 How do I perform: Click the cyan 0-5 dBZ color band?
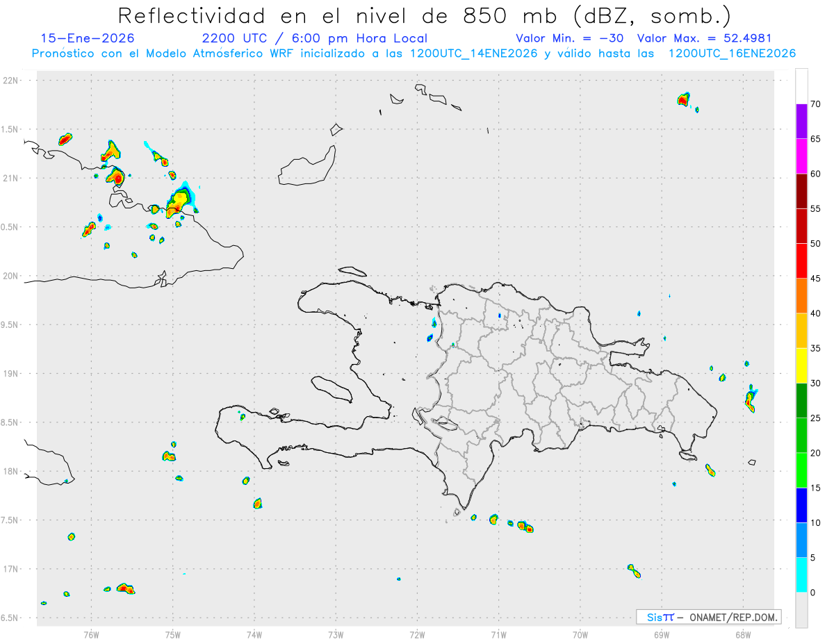pos(801,575)
